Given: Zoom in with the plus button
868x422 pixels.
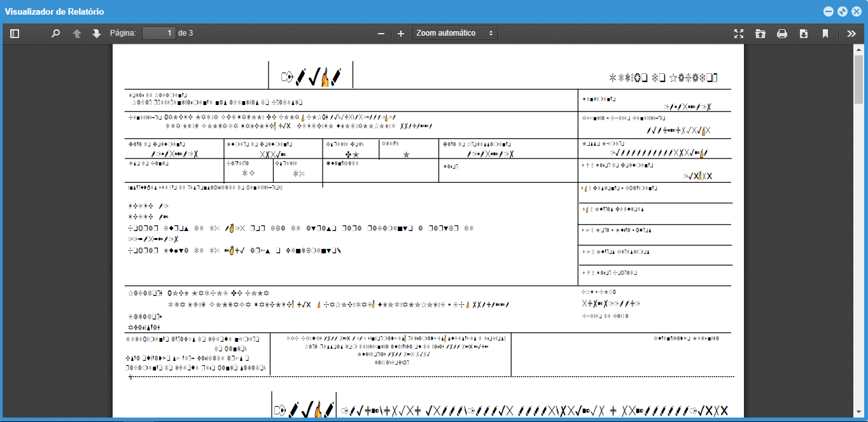Looking at the screenshot, I should (x=401, y=34).
